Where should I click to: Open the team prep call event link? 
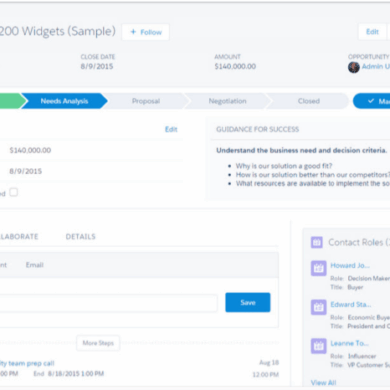tap(27, 363)
